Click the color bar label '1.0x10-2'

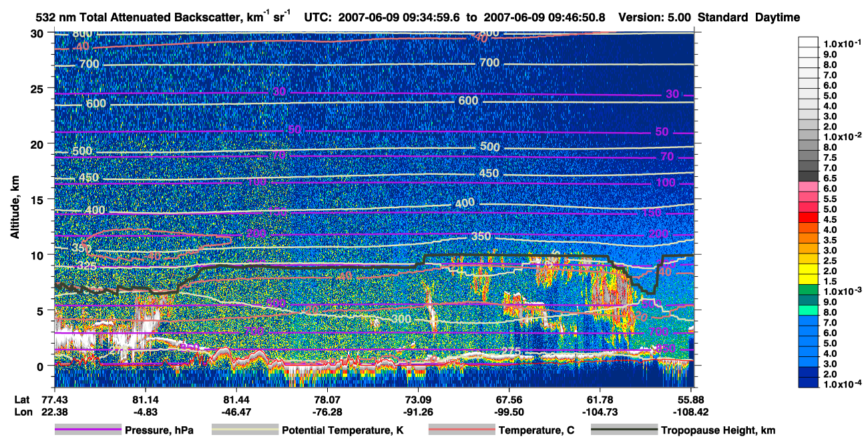point(843,136)
